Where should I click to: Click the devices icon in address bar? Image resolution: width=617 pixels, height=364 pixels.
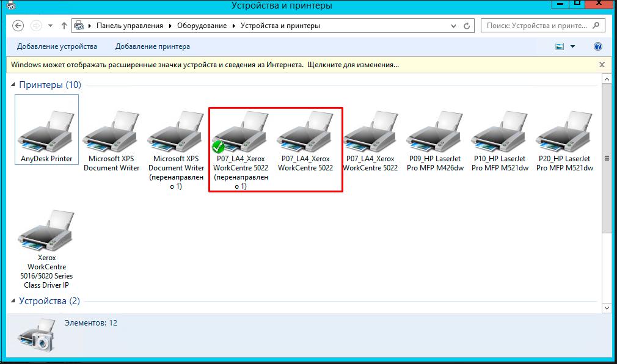point(79,26)
